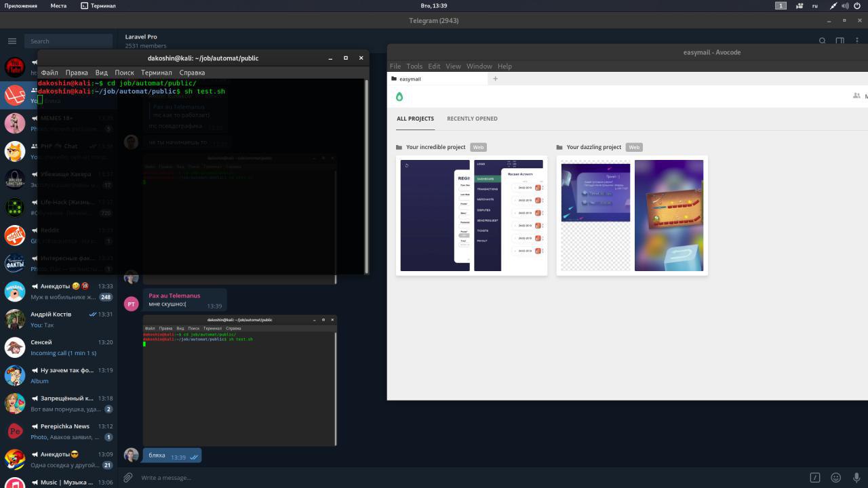
Task: Open the Ну зачем так фо... Album chat
Action: click(58, 375)
